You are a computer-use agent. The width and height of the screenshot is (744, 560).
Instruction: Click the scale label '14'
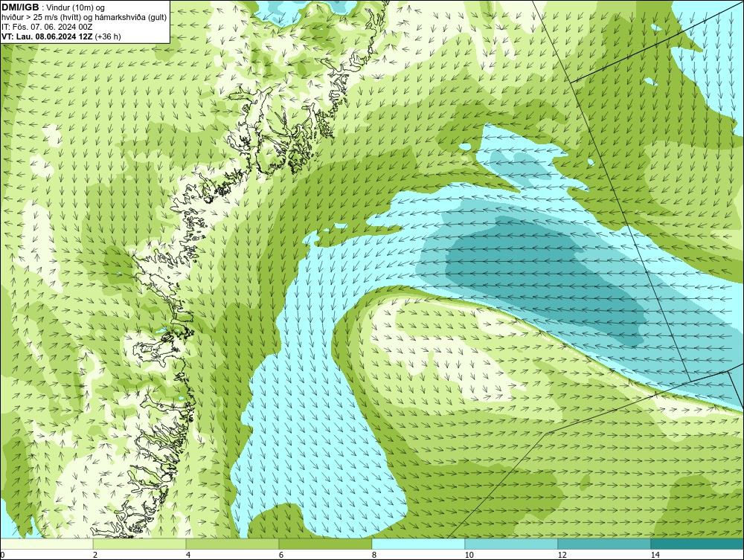(655, 556)
